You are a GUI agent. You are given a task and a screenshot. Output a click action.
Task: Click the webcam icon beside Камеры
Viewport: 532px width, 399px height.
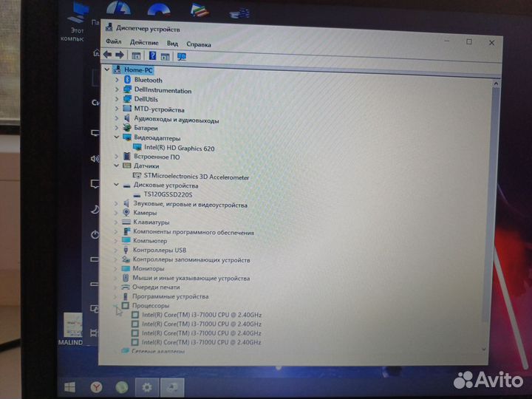126,212
